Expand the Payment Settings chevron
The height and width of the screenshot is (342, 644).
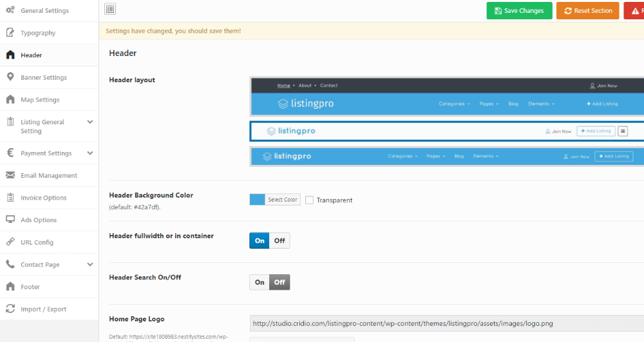(x=90, y=153)
